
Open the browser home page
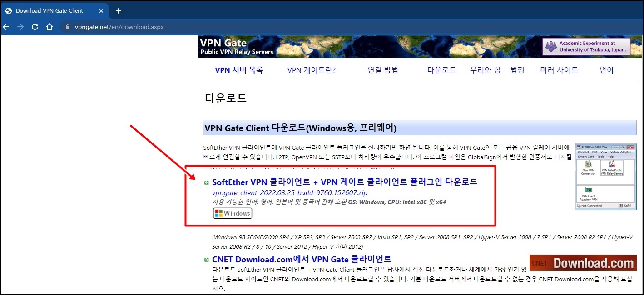(50, 27)
